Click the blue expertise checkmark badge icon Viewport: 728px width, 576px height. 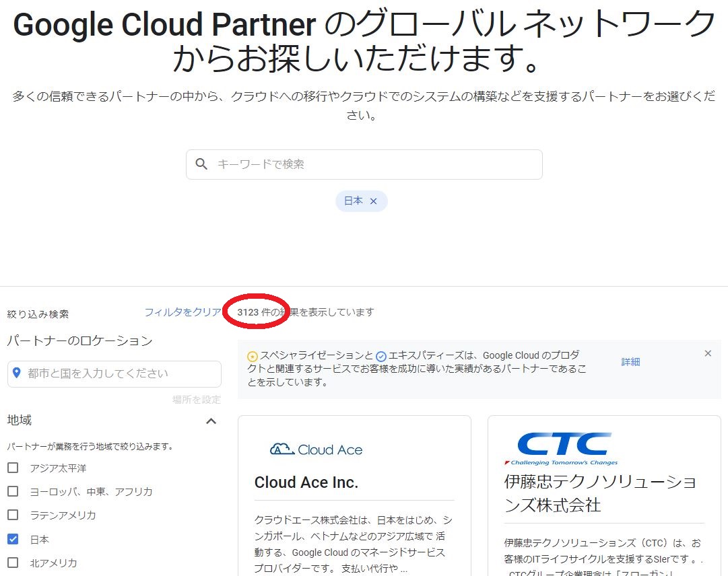tap(380, 356)
